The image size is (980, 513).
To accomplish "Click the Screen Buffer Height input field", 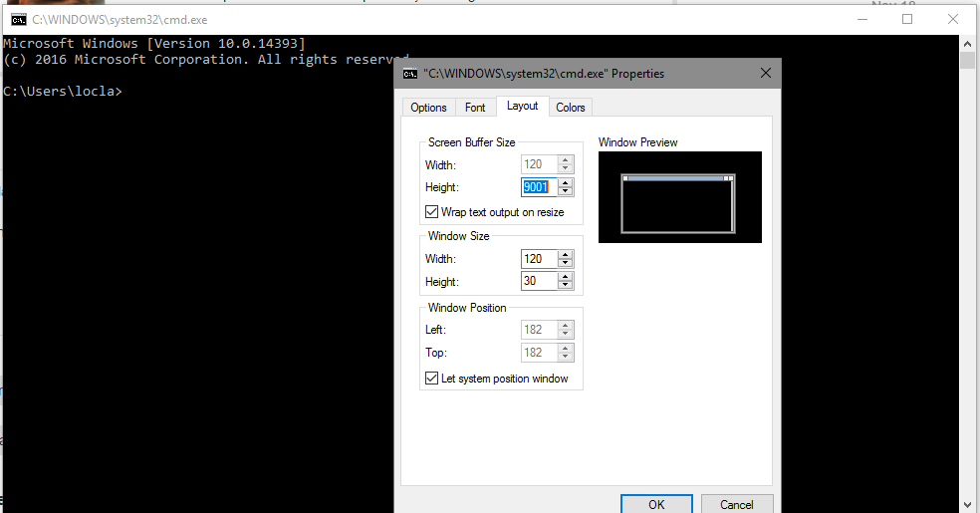I will pos(538,187).
